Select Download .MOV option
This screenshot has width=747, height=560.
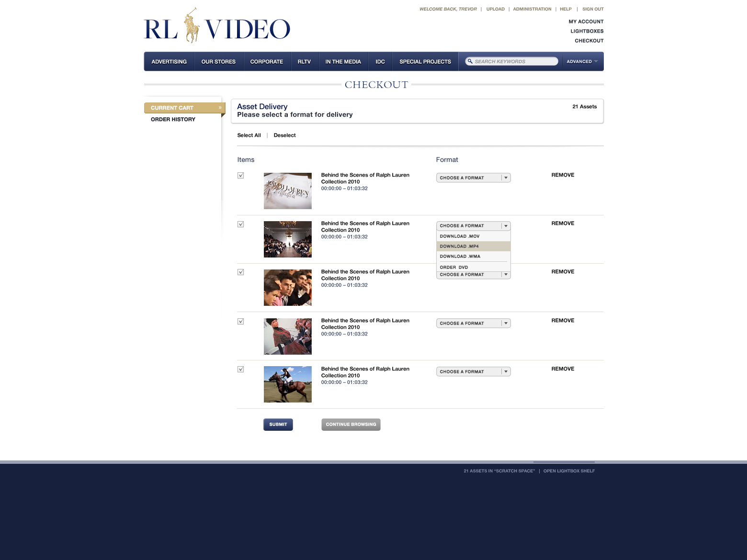coord(473,236)
